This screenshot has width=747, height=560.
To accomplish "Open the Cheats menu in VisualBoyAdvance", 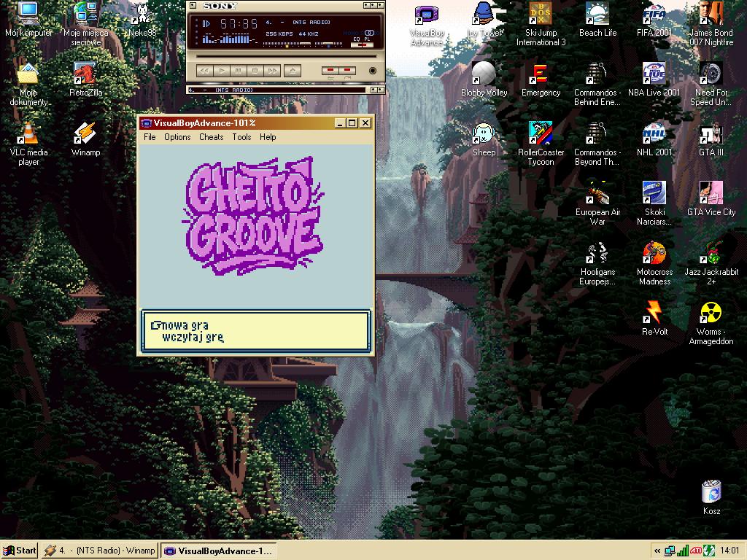I will [211, 137].
